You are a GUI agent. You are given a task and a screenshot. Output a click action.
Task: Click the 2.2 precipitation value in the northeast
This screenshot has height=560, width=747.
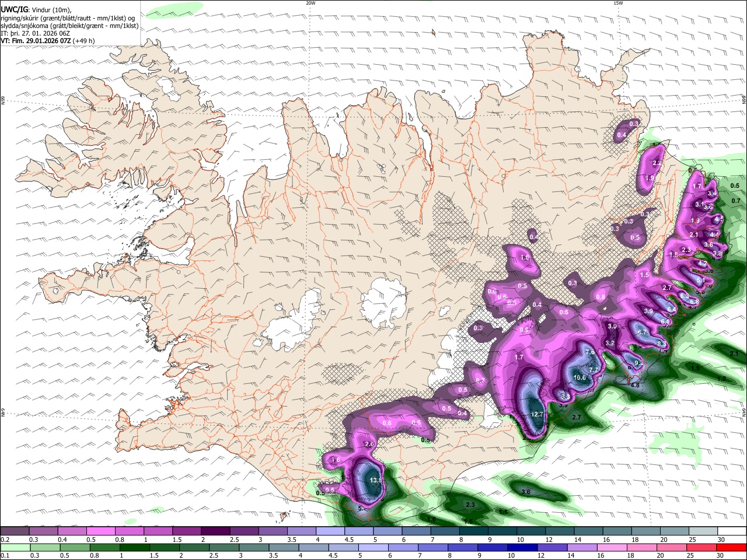click(x=657, y=163)
